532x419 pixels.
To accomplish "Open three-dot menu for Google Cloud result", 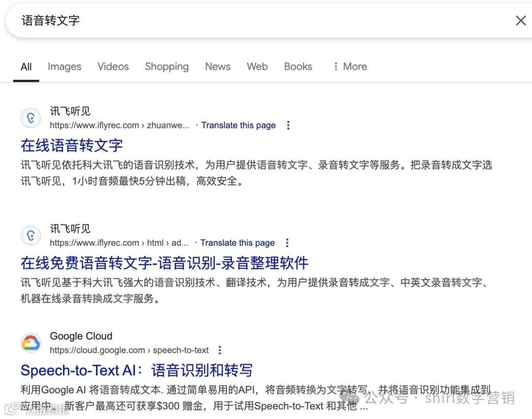I will pyautogui.click(x=220, y=350).
